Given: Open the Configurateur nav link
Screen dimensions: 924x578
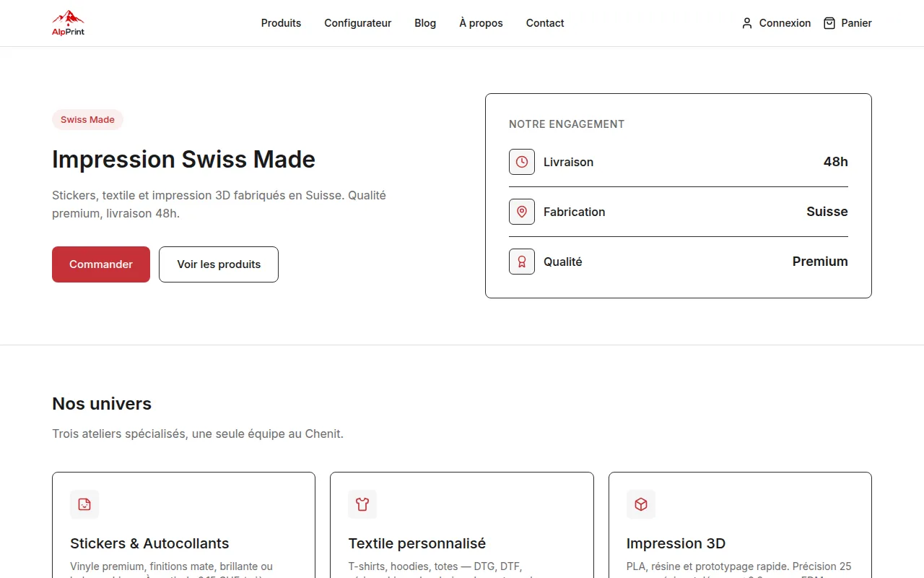Looking at the screenshot, I should pos(357,23).
